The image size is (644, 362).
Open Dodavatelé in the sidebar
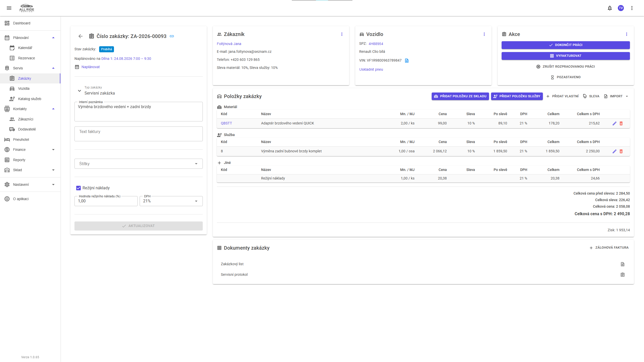pyautogui.click(x=30, y=129)
